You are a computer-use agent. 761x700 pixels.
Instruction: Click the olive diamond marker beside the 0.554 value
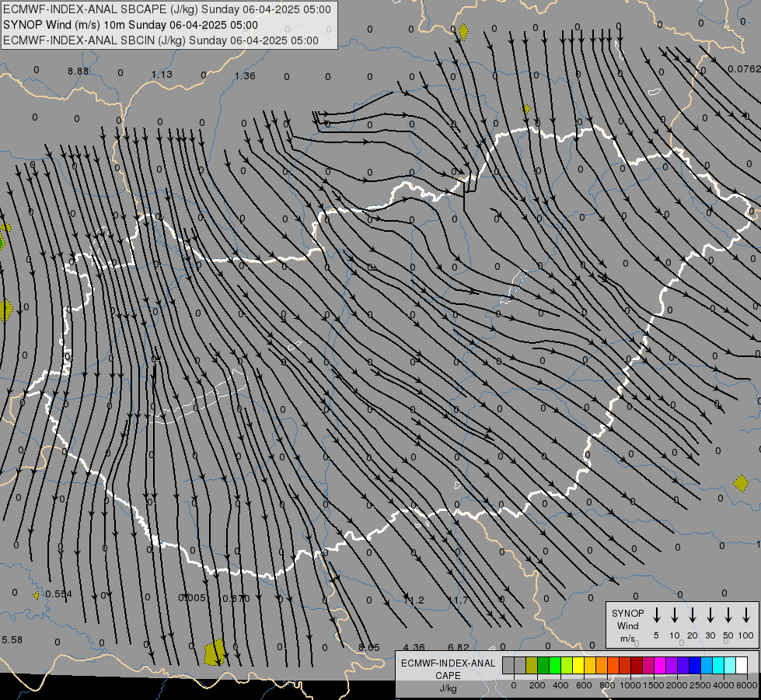pyautogui.click(x=37, y=595)
